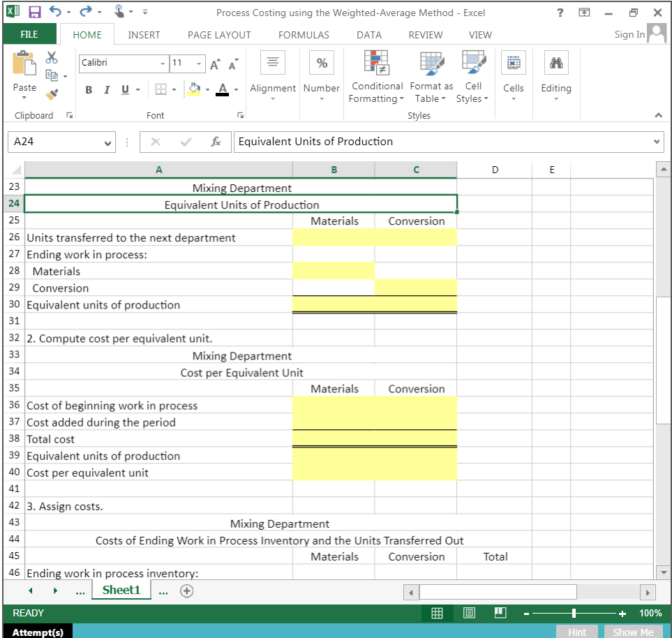Switch to the FORMULAS ribbon tab

pos(304,34)
